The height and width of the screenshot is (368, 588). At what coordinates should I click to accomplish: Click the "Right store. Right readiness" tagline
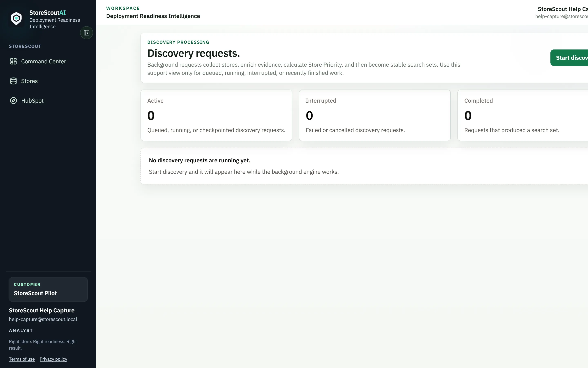pos(43,345)
